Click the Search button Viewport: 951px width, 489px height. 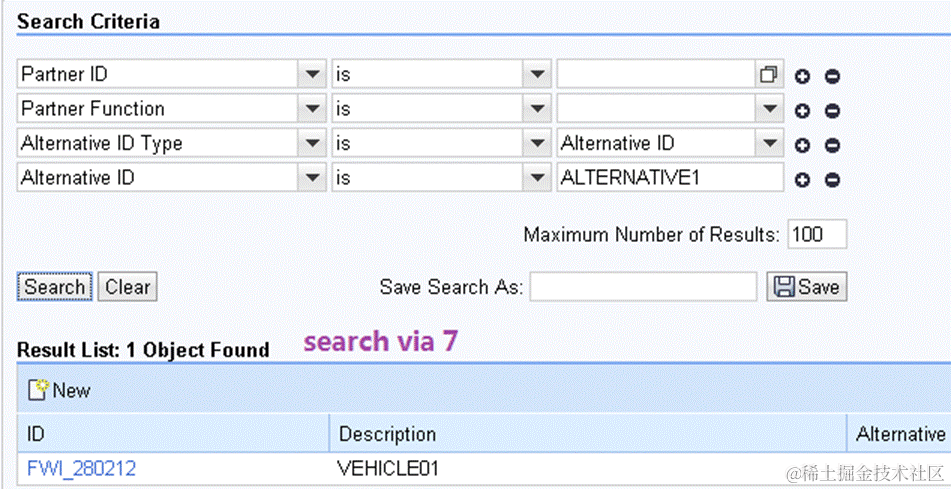55,287
